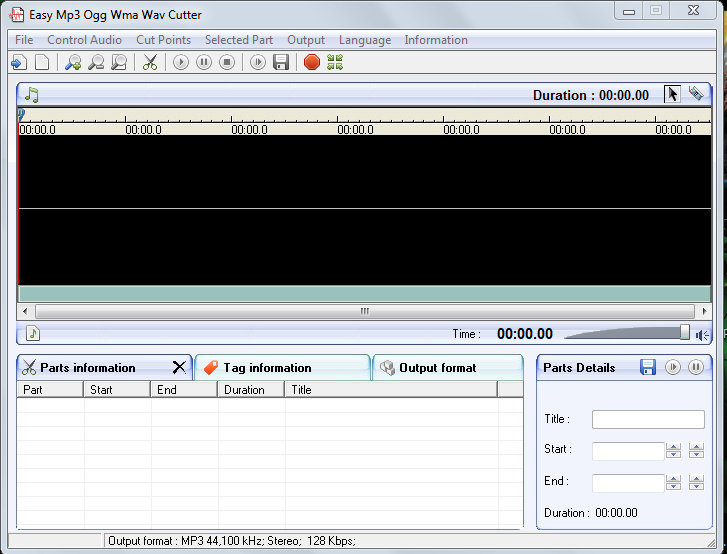Increase Start time with the nearer up arrow

[673, 447]
